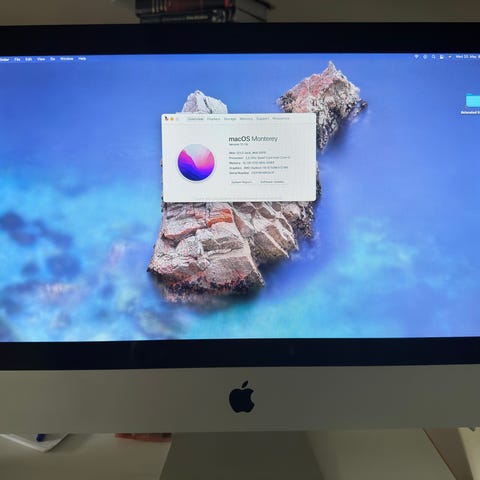480x480 pixels.
Task: Open the Window menu
Action: click(x=67, y=59)
